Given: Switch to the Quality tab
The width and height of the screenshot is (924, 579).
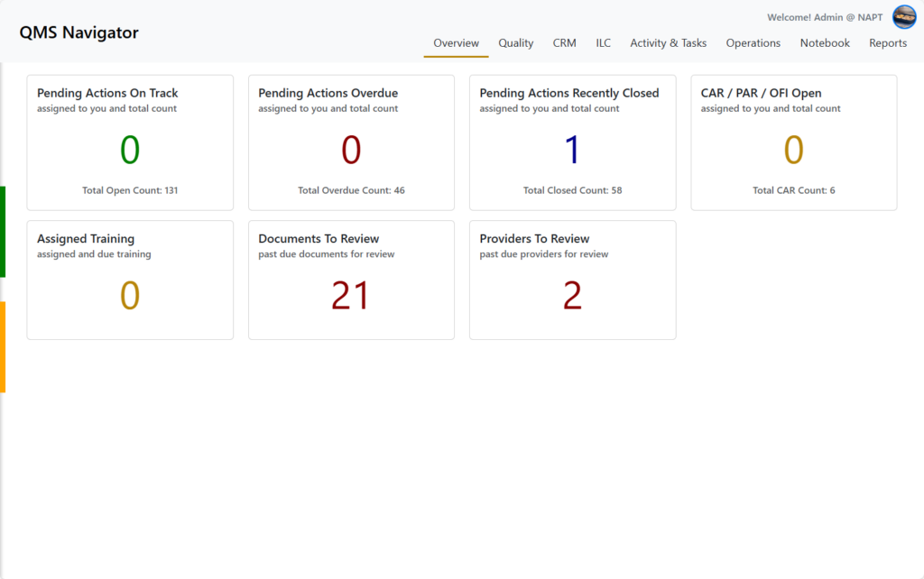Looking at the screenshot, I should click(x=515, y=43).
